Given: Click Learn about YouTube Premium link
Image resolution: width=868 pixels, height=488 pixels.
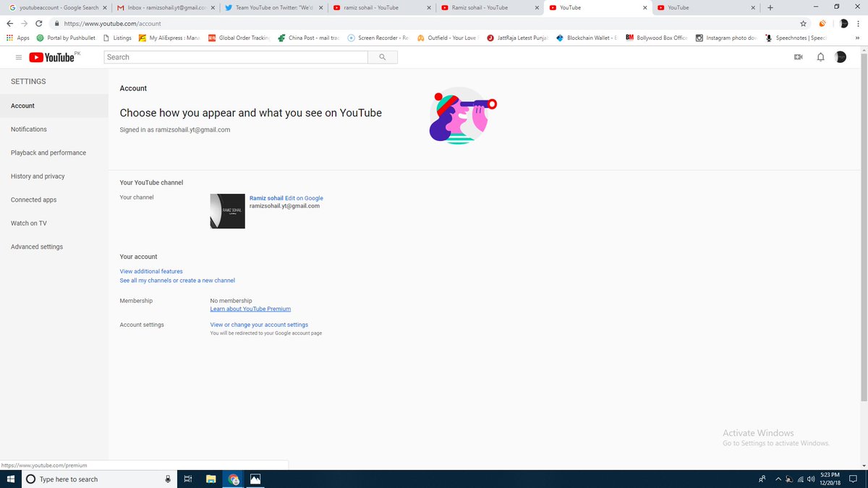Looking at the screenshot, I should (x=250, y=309).
